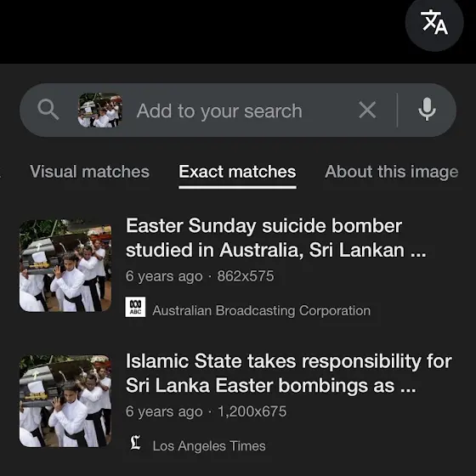Tap the magnifying glass search icon
Screen dimensions: 476x476
(x=48, y=110)
